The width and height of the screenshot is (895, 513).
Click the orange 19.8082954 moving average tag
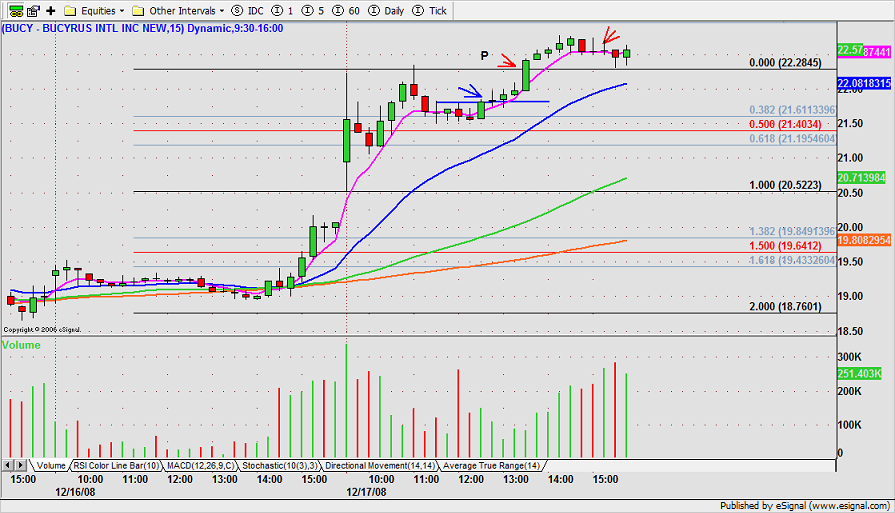pos(864,240)
